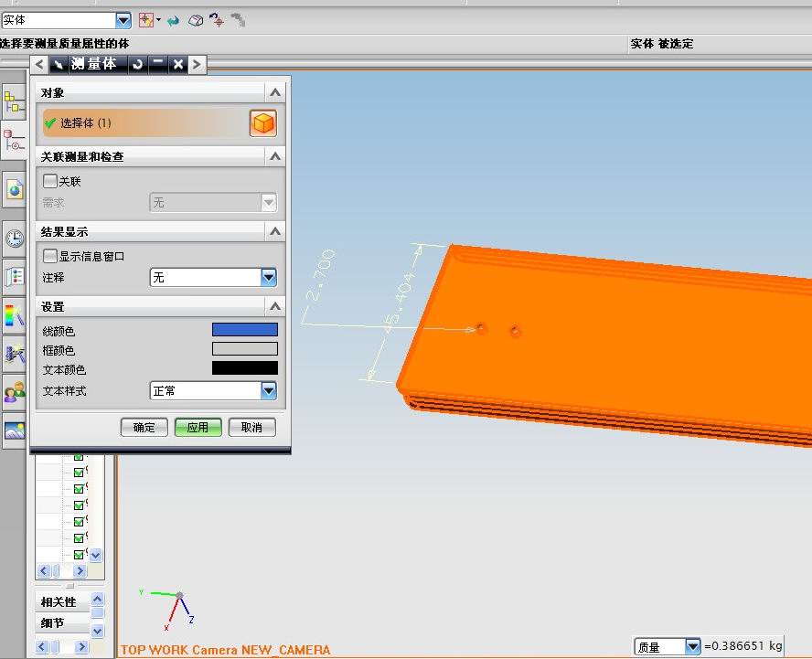Open the 注释 dropdown
The image size is (812, 659).
pos(213,278)
